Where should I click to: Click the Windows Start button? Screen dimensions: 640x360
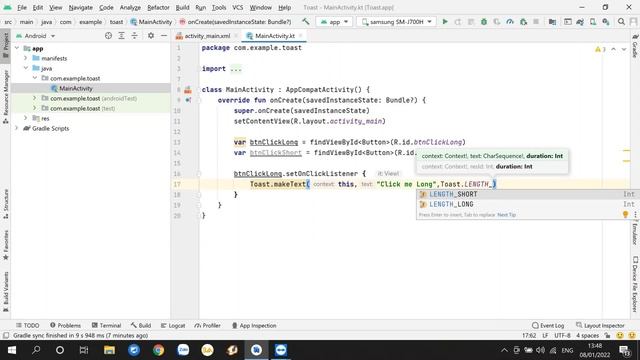pos(12,350)
